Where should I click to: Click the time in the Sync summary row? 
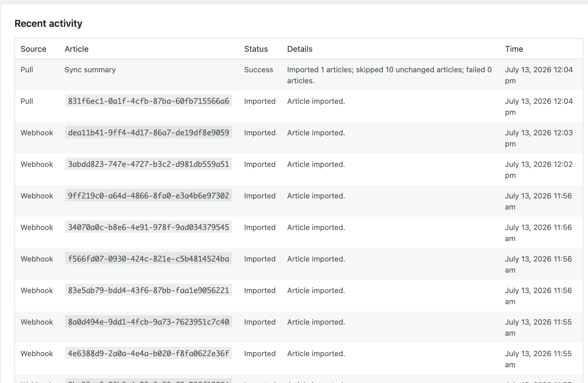click(539, 75)
